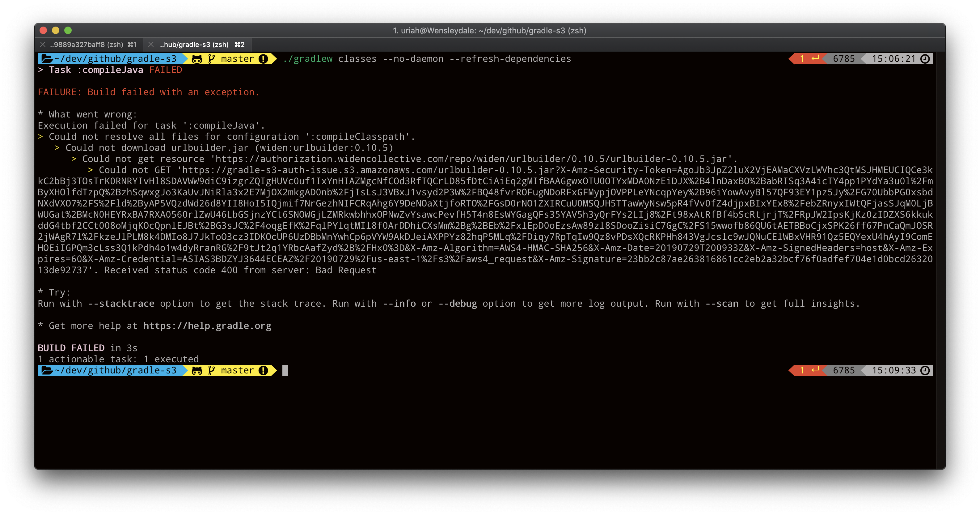Close the ..hub/gradle-s3 tab with its X
The height and width of the screenshot is (515, 980).
point(151,45)
